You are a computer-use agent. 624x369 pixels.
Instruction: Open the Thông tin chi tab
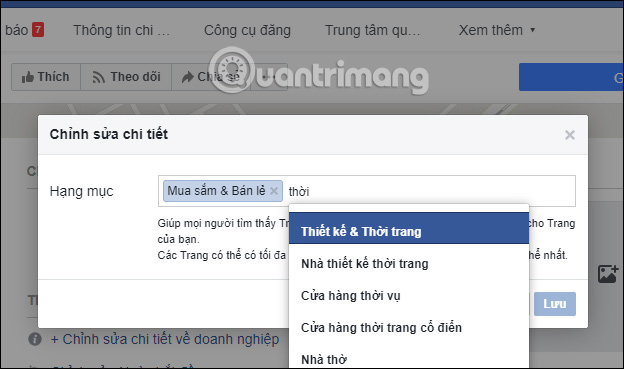(121, 30)
